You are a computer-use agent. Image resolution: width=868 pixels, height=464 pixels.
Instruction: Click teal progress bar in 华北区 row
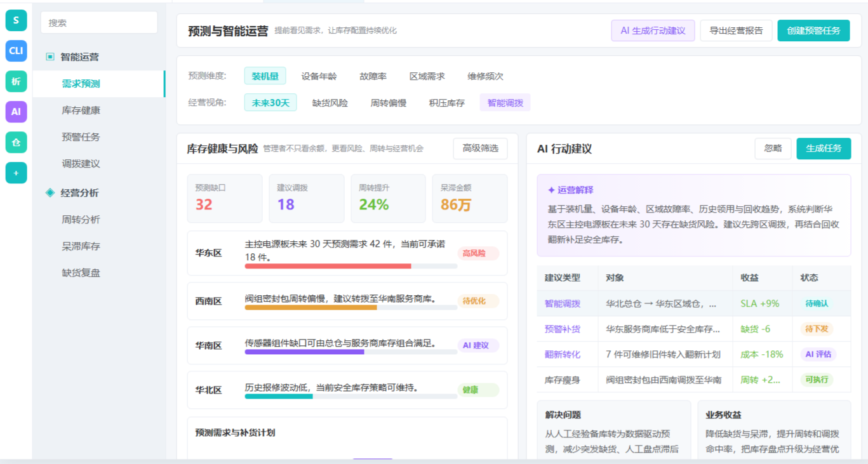279,396
